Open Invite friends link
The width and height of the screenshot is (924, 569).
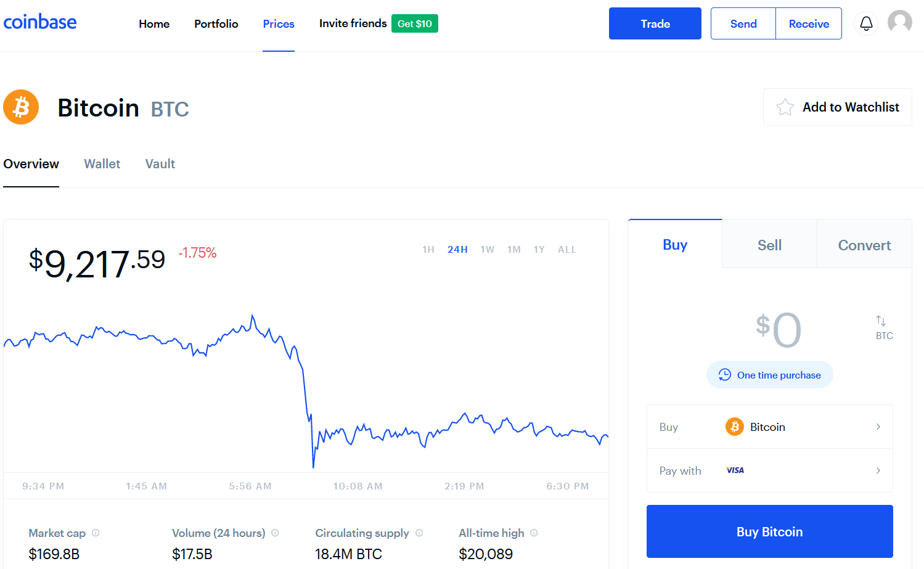pos(353,23)
